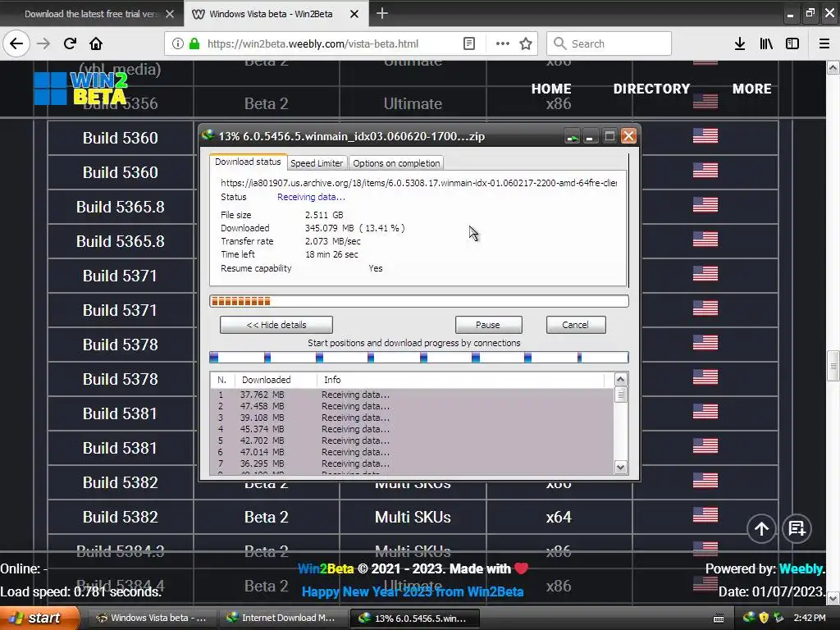Reload the page with refresh icon

tap(70, 43)
